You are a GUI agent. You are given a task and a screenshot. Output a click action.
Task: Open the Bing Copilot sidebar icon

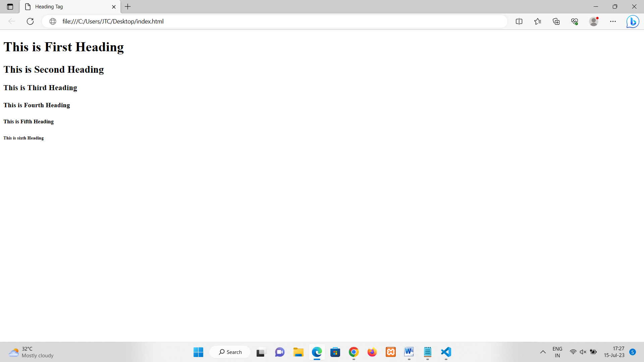[633, 21]
